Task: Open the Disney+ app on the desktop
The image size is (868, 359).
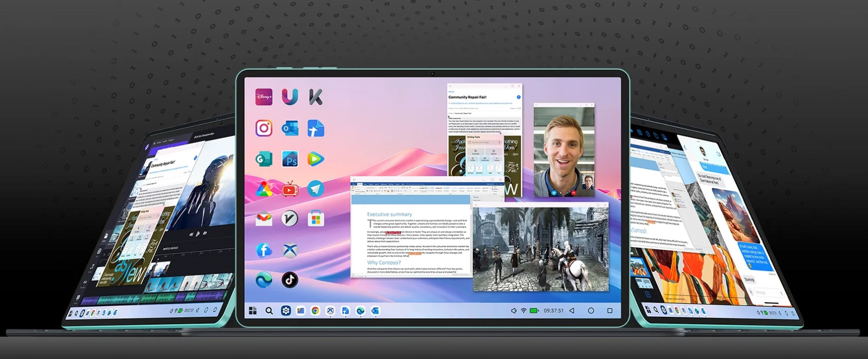Action: click(264, 97)
